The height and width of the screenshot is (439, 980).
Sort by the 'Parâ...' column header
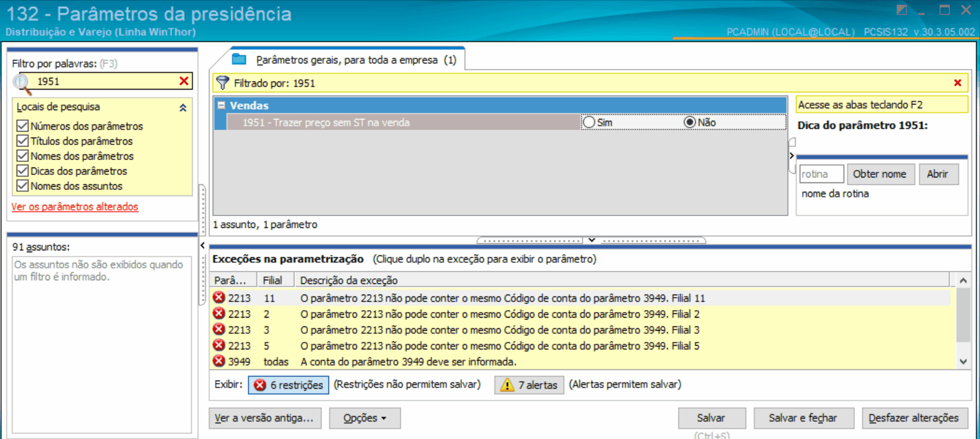[x=234, y=280]
